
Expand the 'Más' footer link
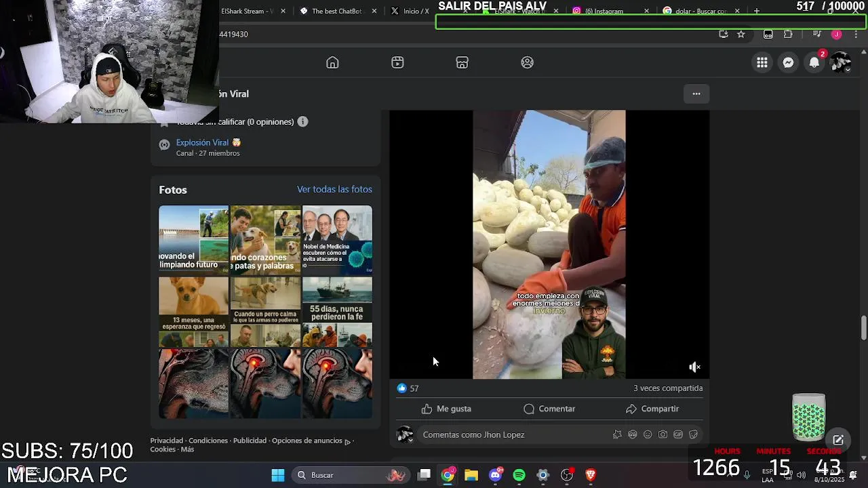(187, 449)
